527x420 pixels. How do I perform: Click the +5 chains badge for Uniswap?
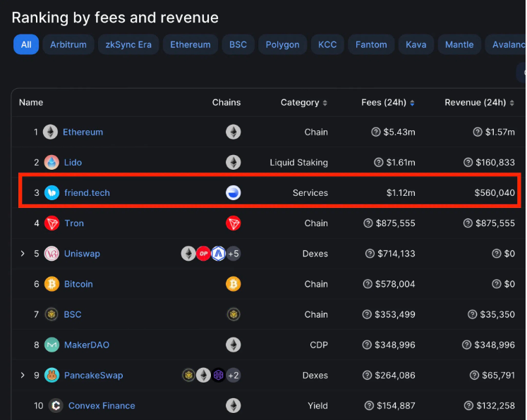(234, 254)
